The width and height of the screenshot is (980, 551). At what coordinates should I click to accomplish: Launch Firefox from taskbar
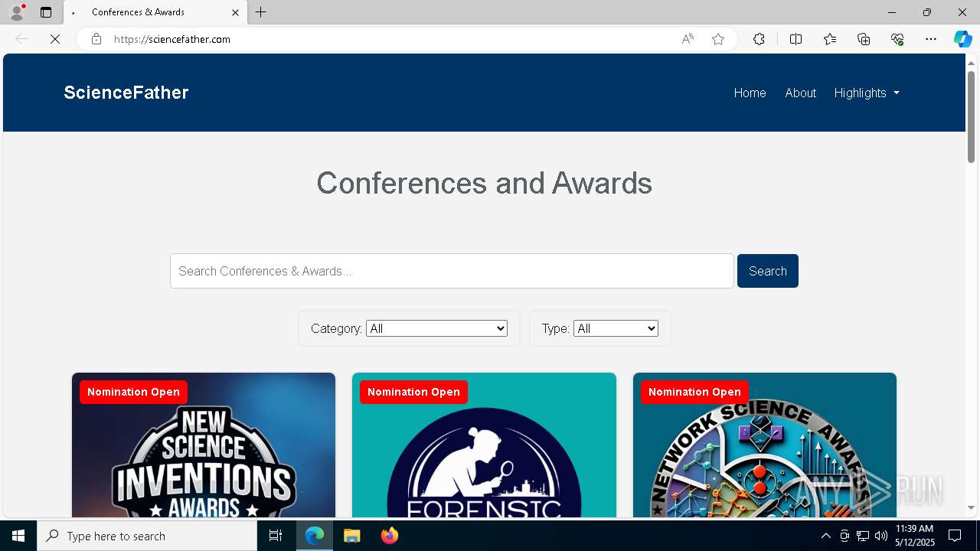[x=389, y=536]
